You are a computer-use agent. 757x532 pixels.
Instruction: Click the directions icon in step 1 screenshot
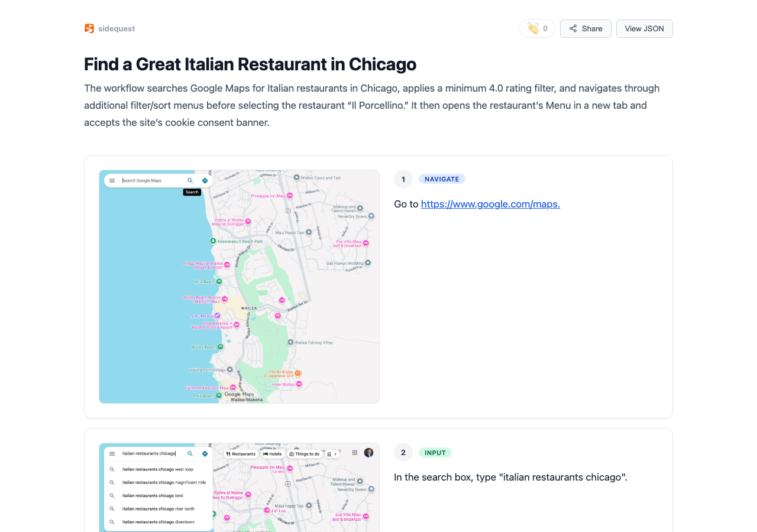[205, 181]
